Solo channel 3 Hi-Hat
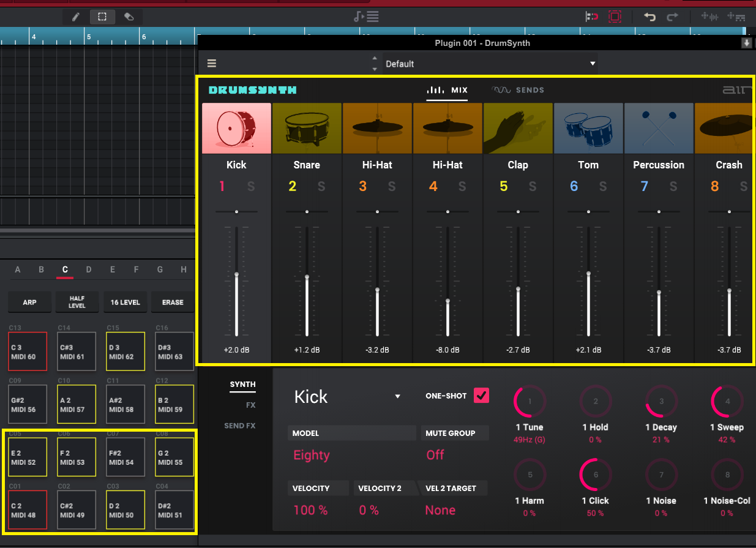 (x=392, y=187)
